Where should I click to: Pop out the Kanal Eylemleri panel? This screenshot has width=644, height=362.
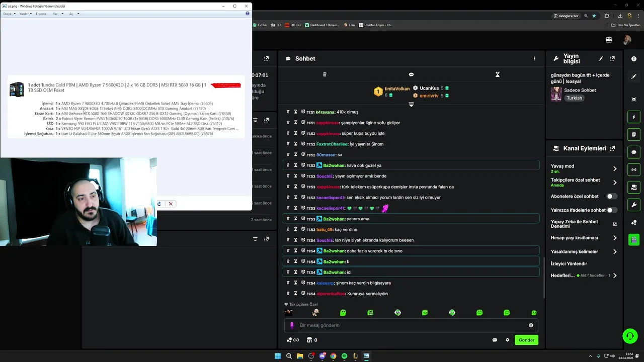coord(612,148)
